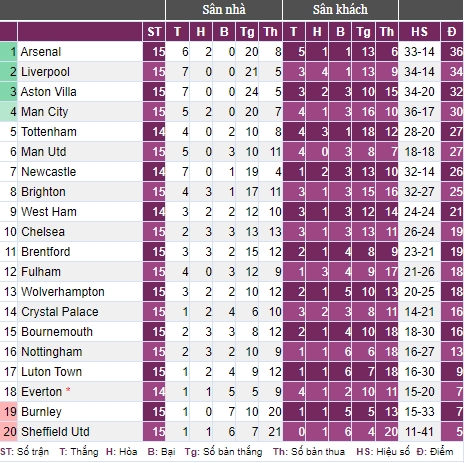Click the red asterisk beside Everton
The image size is (466, 463).
[68, 390]
